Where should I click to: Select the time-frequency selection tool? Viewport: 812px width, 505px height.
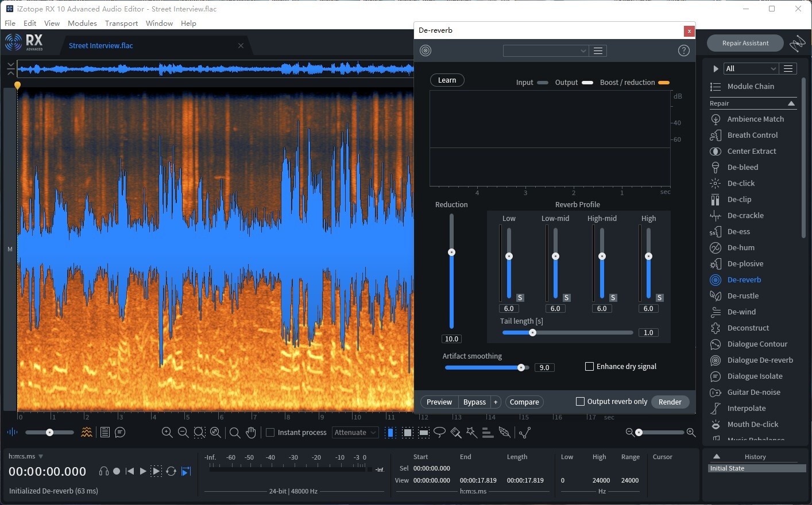click(407, 433)
